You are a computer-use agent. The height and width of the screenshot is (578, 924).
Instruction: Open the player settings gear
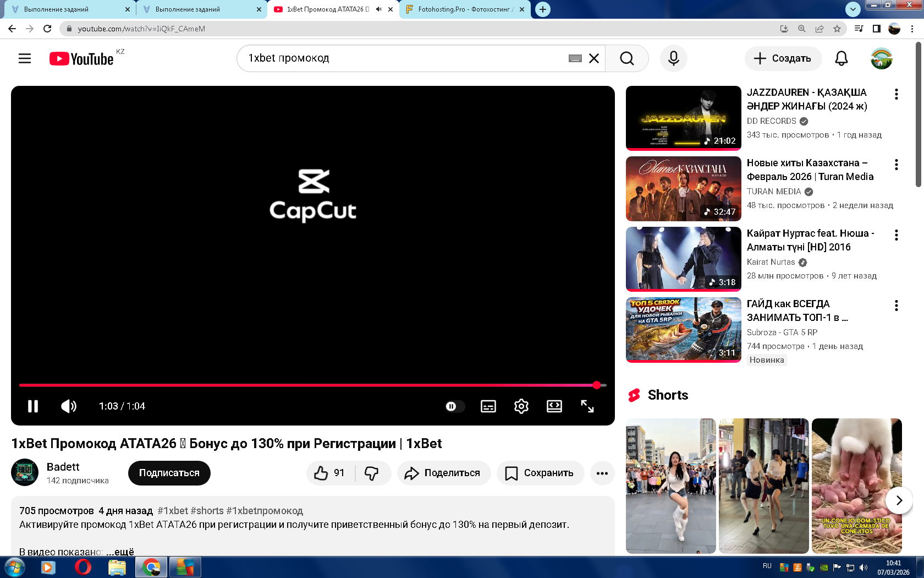(x=521, y=406)
